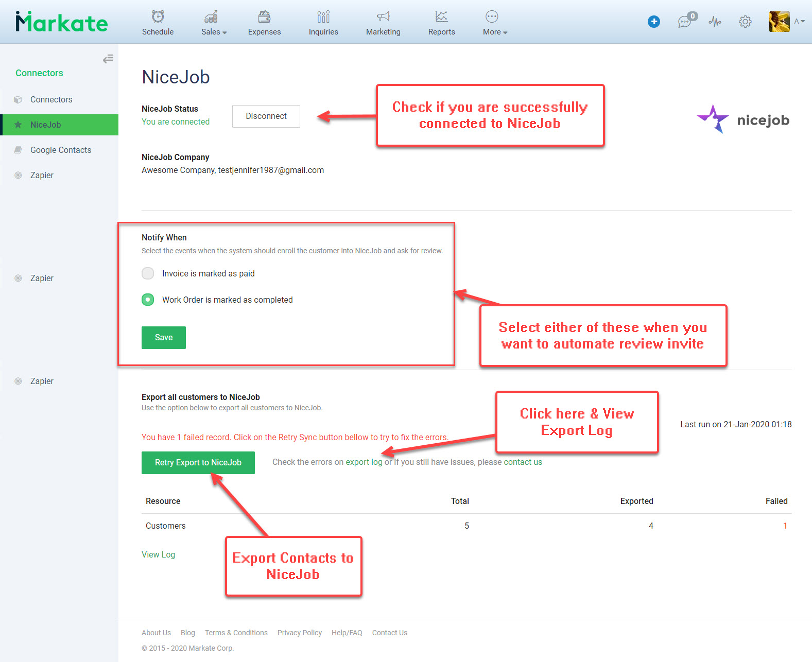Click the Exported column header

636,501
